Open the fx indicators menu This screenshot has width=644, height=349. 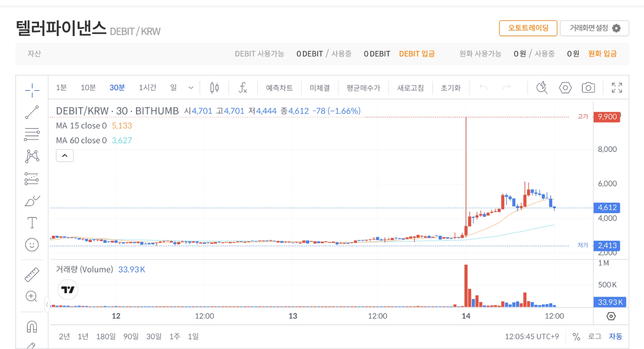click(x=243, y=87)
